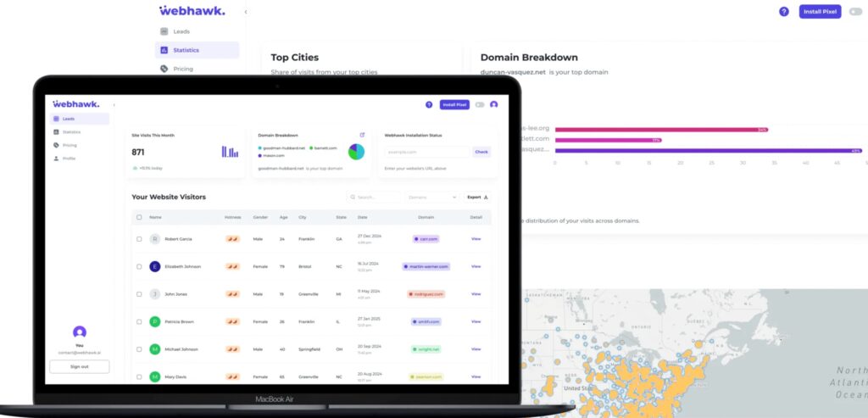Open Statistics in the laptop sidebar
Screen dimensions: 868x418
pos(72,132)
